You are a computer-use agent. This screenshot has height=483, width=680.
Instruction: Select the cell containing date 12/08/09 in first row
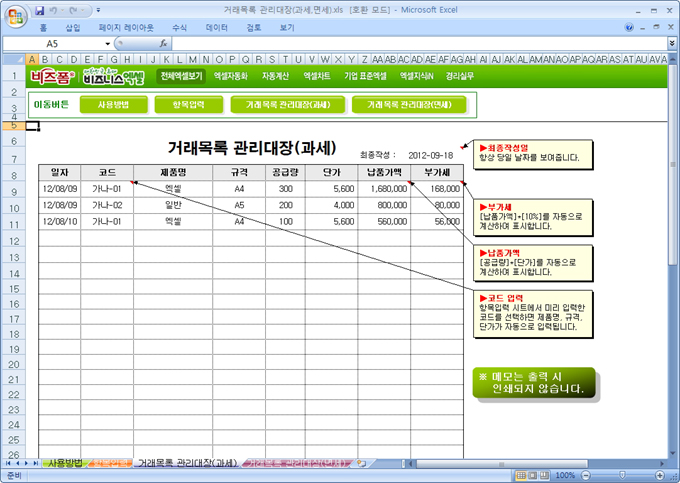point(59,188)
